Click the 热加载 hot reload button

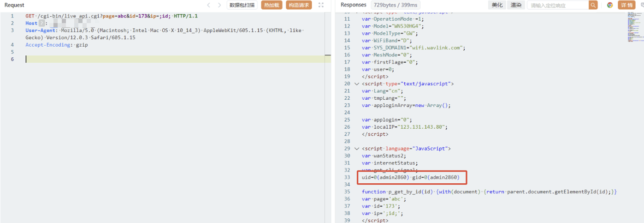tap(272, 5)
